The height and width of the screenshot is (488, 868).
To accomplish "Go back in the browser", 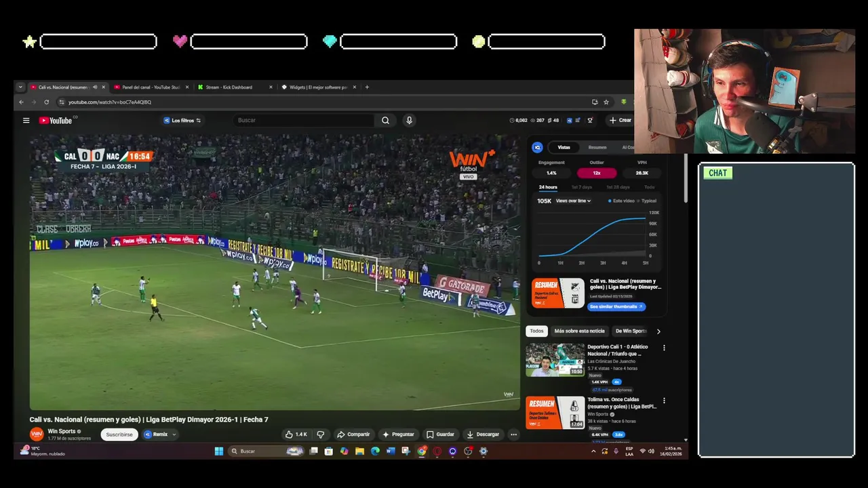I will coord(21,102).
